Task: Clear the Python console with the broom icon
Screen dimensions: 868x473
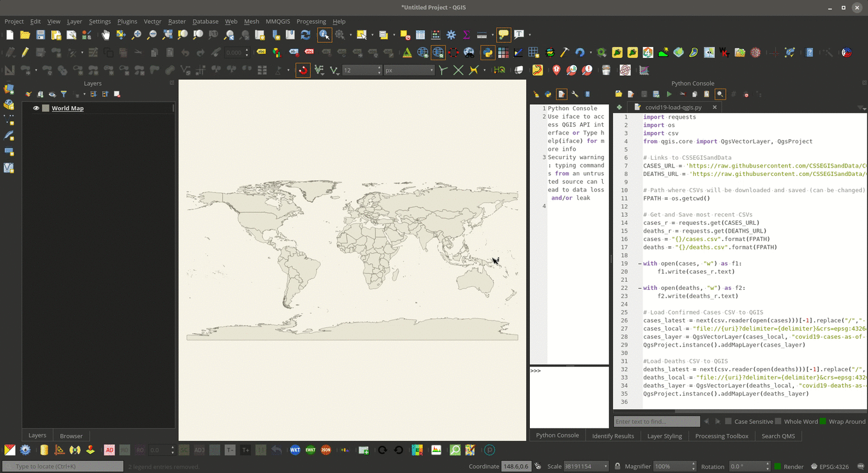Action: coord(536,94)
